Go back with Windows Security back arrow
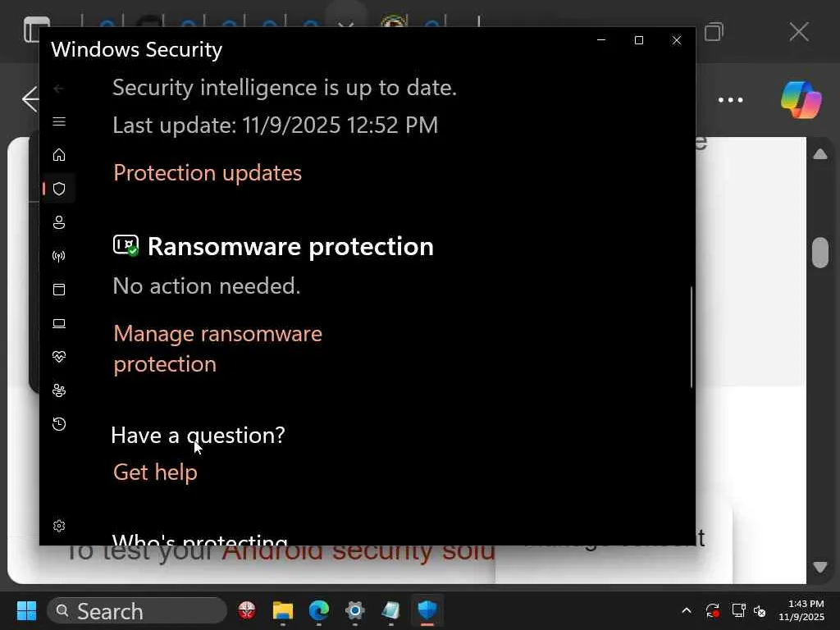Screen dimensions: 840x630 (59, 89)
